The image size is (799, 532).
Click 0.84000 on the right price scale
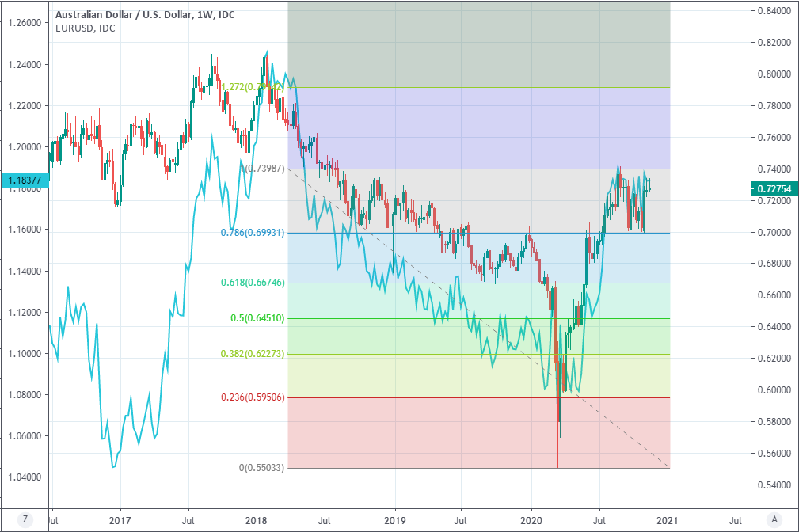(x=774, y=11)
